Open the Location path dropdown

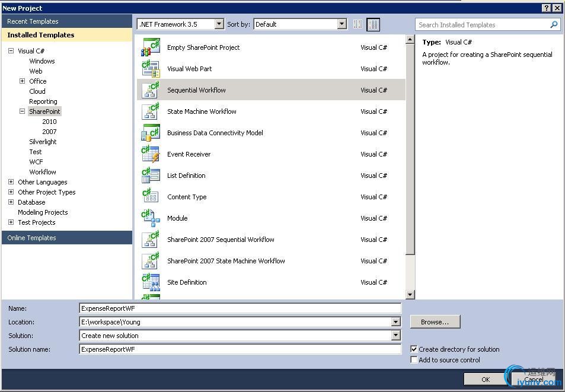coord(395,322)
